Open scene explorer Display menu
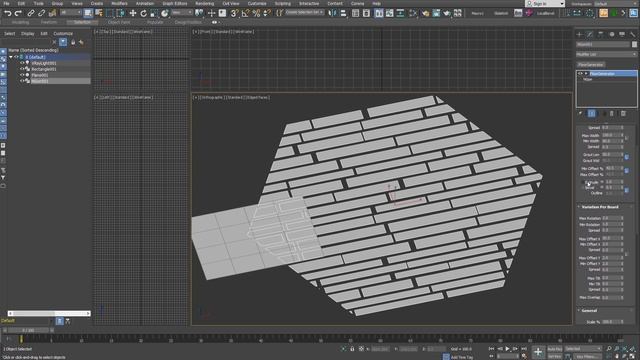 (x=28, y=33)
